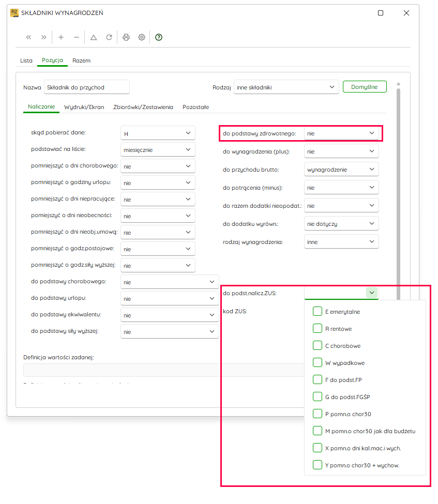The height and width of the screenshot is (504, 438).
Task: Open the Zbiorówki/Zestawienia tab
Action: [143, 107]
